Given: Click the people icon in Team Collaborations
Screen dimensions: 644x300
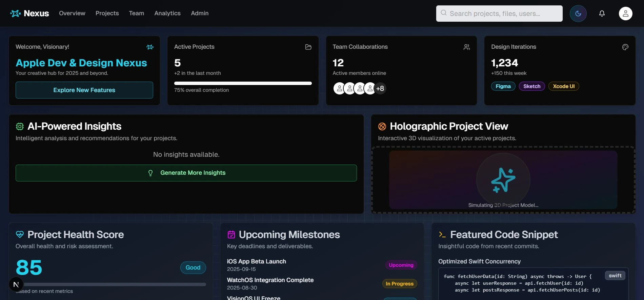Looking at the screenshot, I should [x=467, y=47].
